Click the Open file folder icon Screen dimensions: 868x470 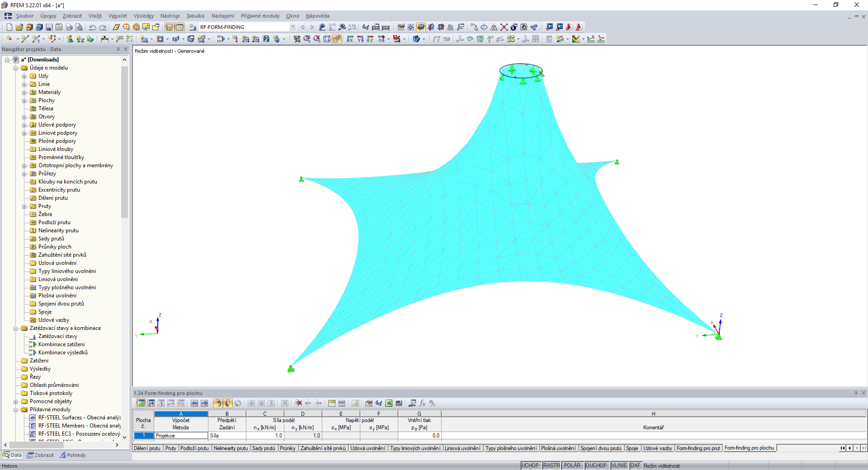point(19,27)
